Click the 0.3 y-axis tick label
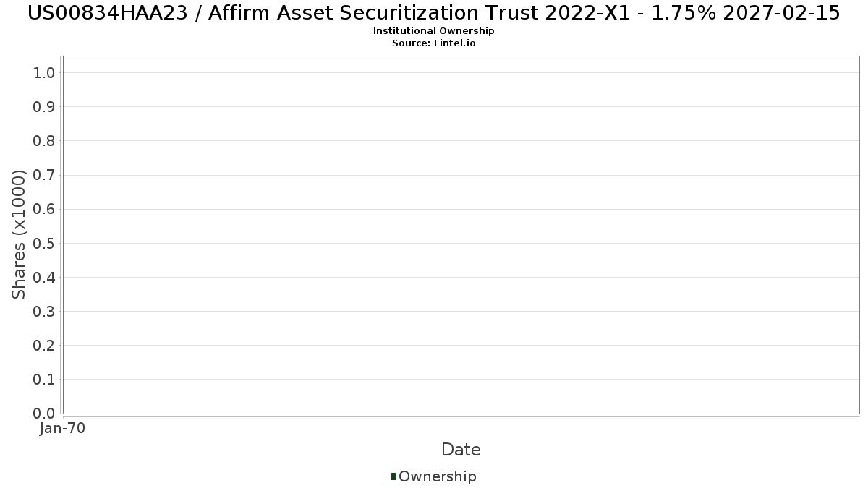Viewport: 868px width, 488px height. [45, 312]
